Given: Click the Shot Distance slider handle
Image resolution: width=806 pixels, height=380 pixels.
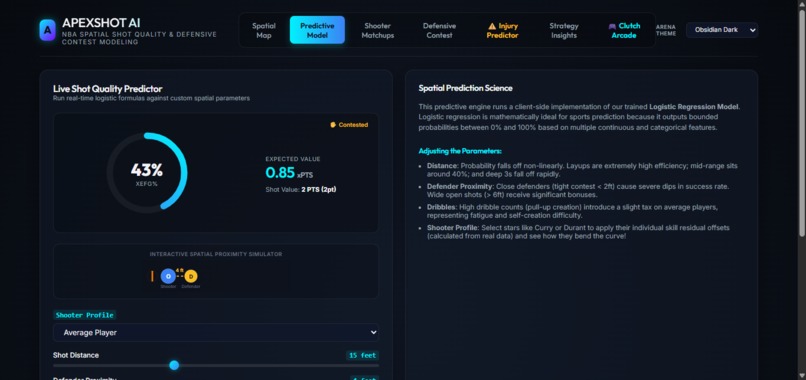Looking at the screenshot, I should point(174,365).
